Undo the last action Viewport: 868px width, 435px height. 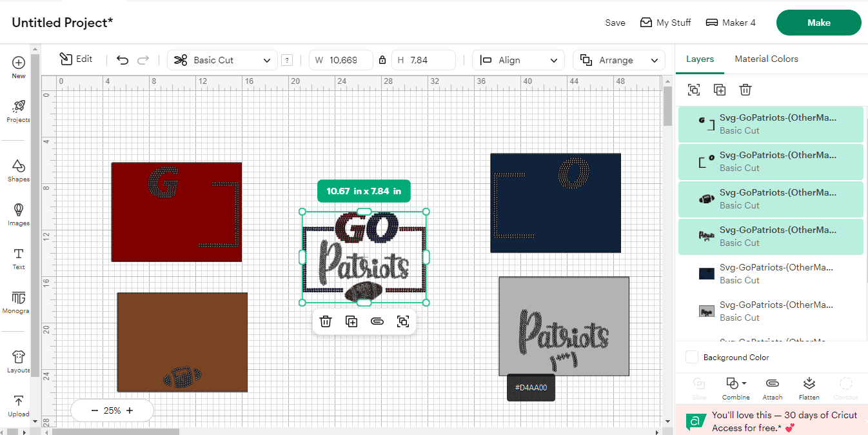[123, 60]
